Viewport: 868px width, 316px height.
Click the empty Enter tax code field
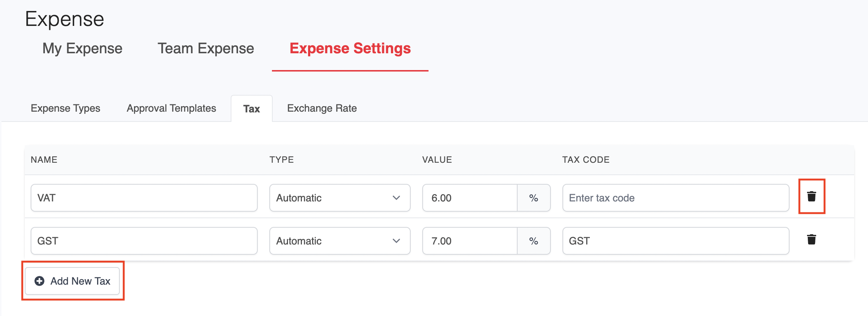pyautogui.click(x=675, y=198)
